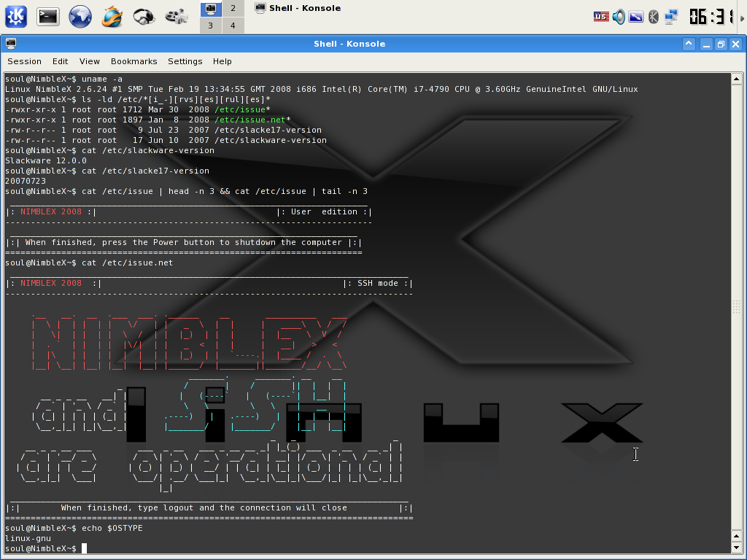
Task: Click the last prompt with cursor block
Action: [x=46, y=548]
